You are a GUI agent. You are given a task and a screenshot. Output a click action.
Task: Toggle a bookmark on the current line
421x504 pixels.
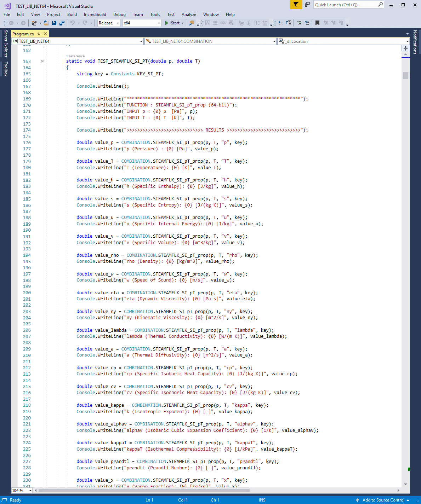click(317, 23)
